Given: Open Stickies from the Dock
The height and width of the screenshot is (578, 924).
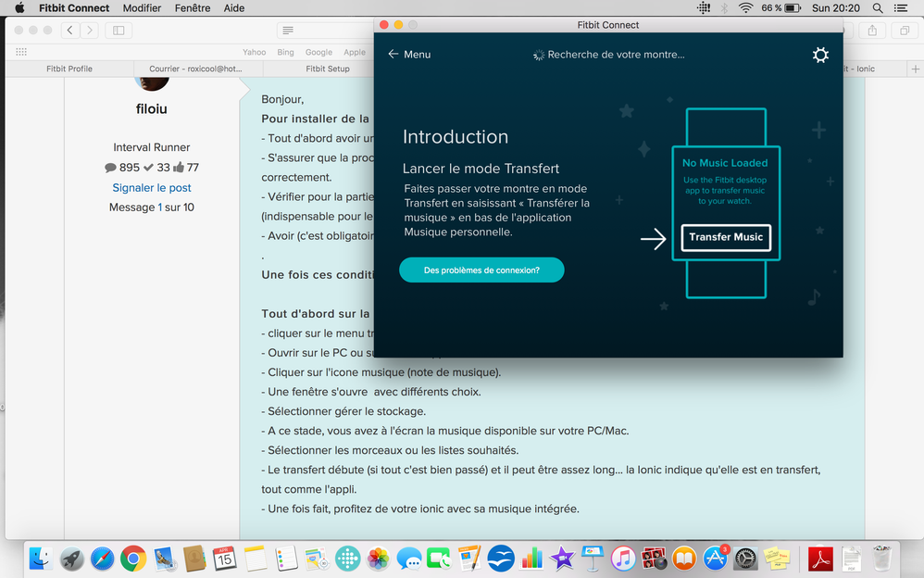Looking at the screenshot, I should [776, 558].
